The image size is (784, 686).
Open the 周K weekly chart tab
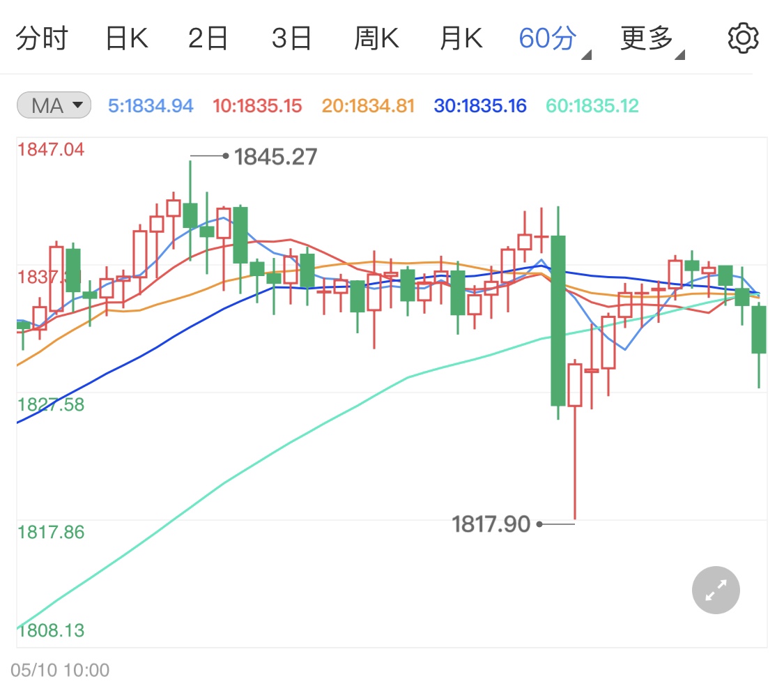(x=376, y=38)
